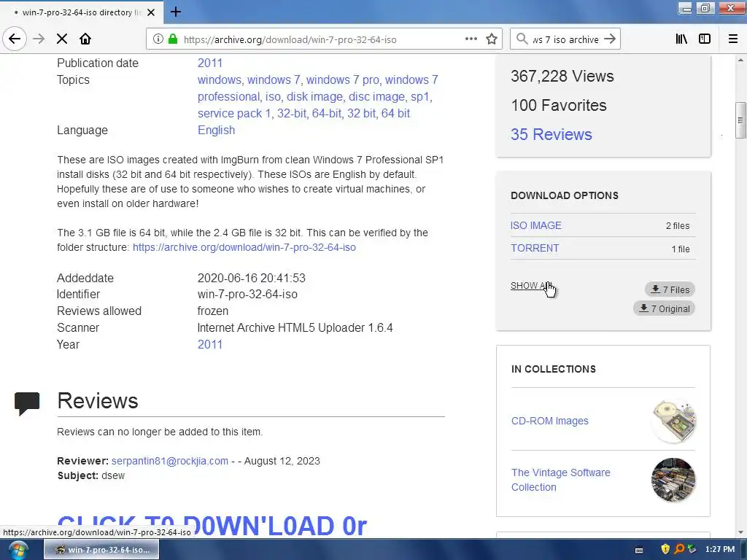
Task: Expand TORRENT download option
Action: (x=535, y=248)
